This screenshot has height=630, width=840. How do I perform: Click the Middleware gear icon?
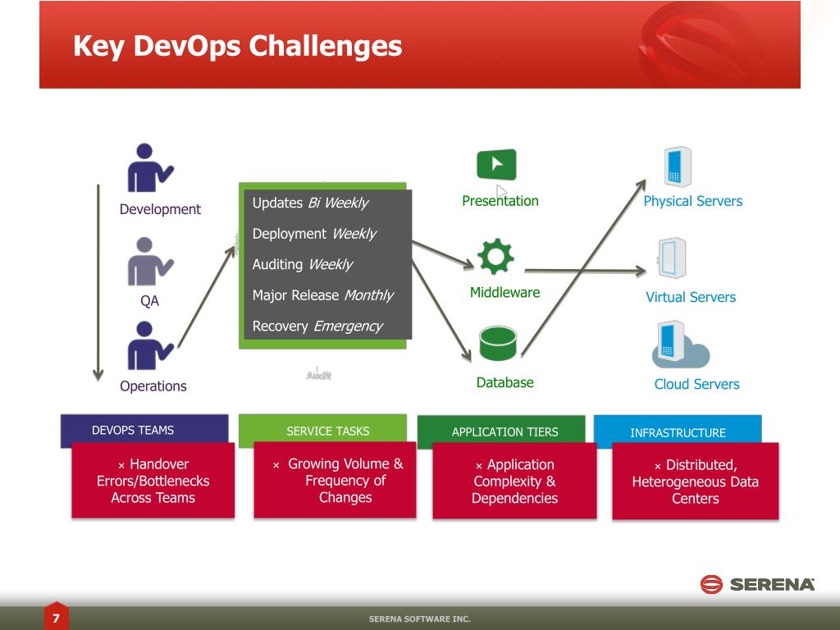click(495, 256)
